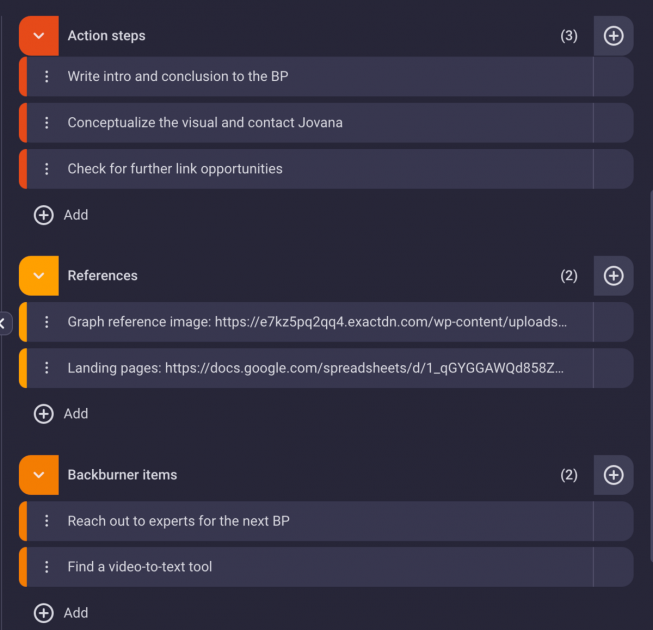Expand the collapsed side panel arrow at left edge
Screen dimensions: 653x630
4,324
